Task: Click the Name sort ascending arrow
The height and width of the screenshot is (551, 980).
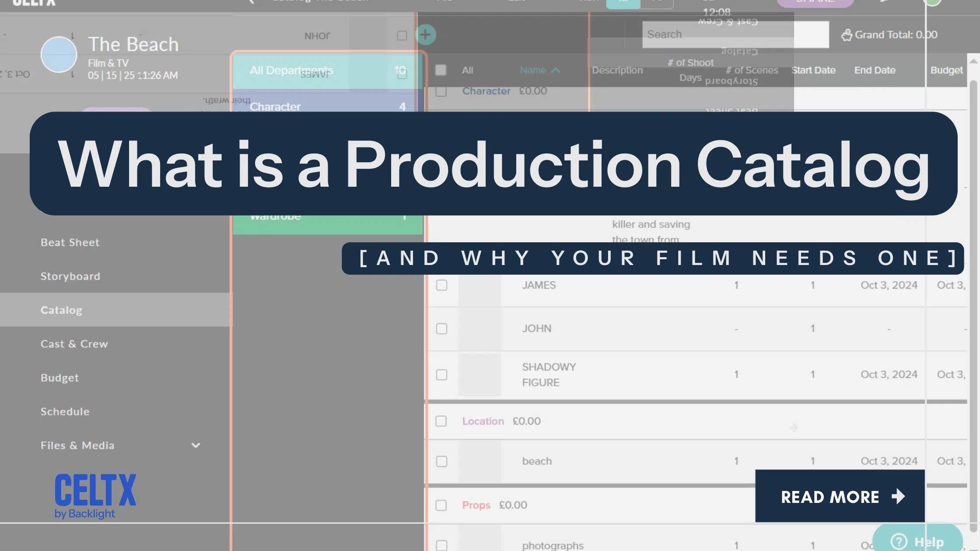Action: tap(556, 70)
